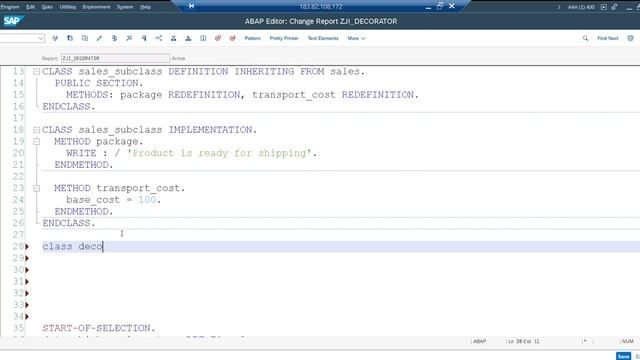This screenshot has width=640, height=360.
Task: Open the Edit menu
Action: [x=31, y=7]
